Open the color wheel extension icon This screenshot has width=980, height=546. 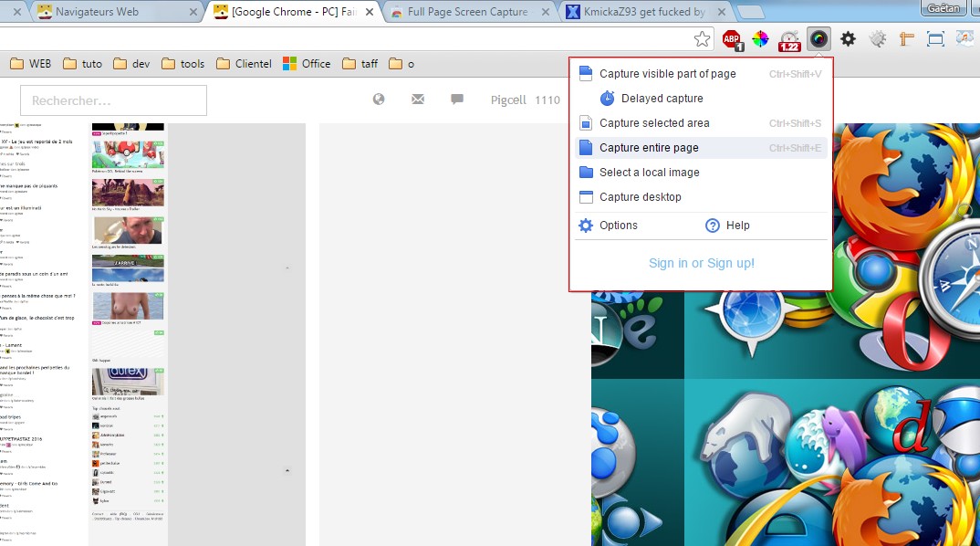tap(760, 38)
